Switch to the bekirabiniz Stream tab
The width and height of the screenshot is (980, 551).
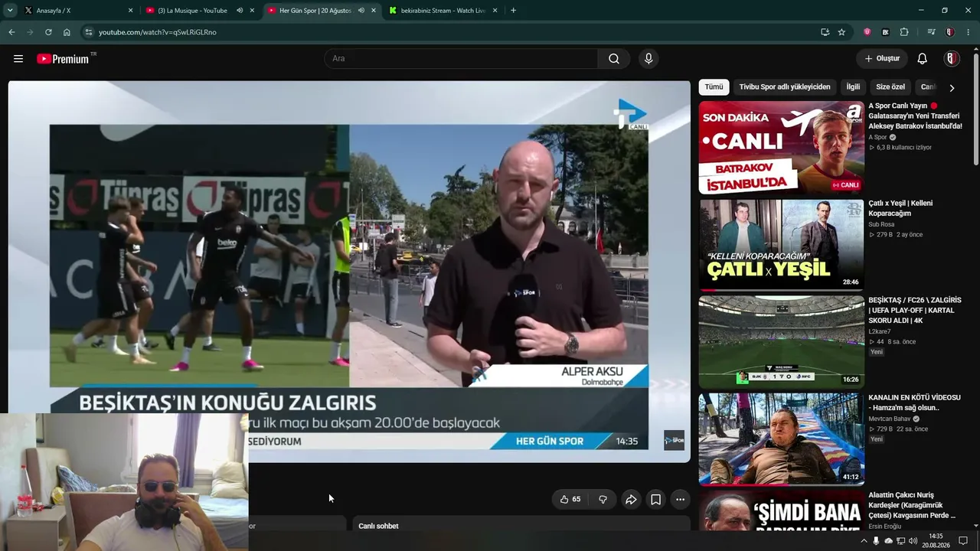pos(444,11)
